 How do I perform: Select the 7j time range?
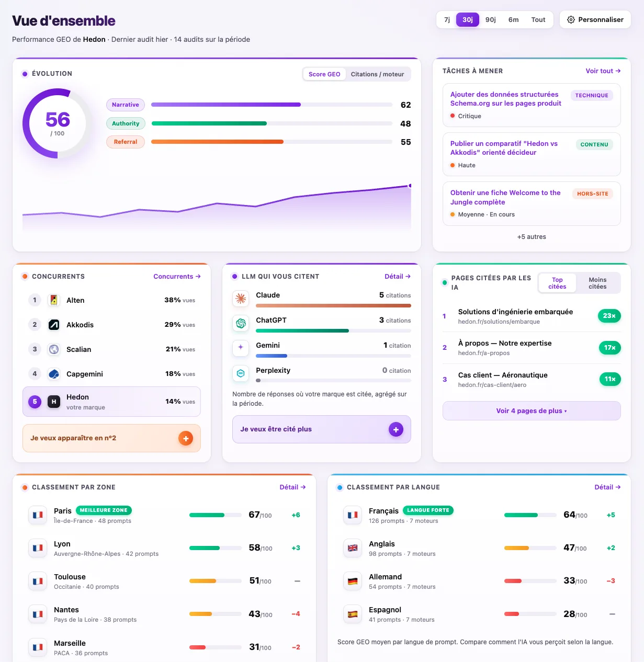tap(447, 20)
